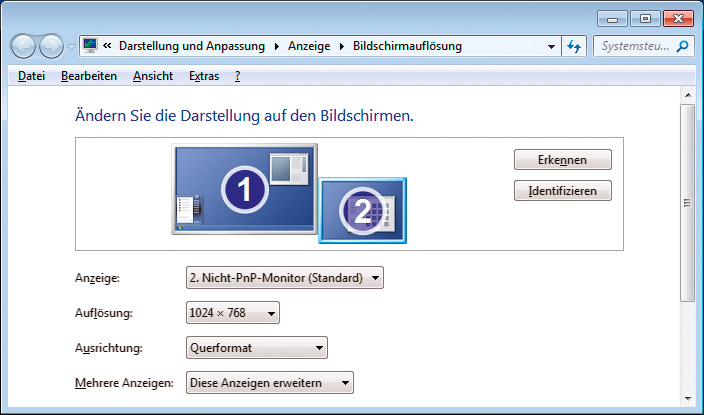Click the Forward navigation arrow button
This screenshot has width=704, height=415.
click(51, 47)
